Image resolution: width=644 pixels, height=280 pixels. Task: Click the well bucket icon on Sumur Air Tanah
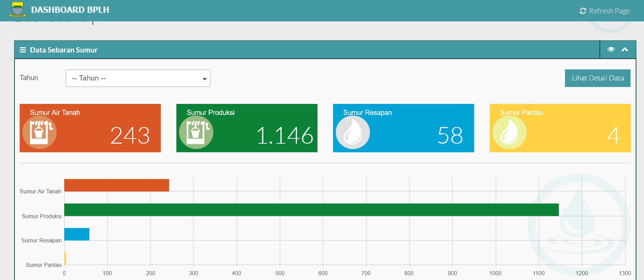[x=39, y=132]
